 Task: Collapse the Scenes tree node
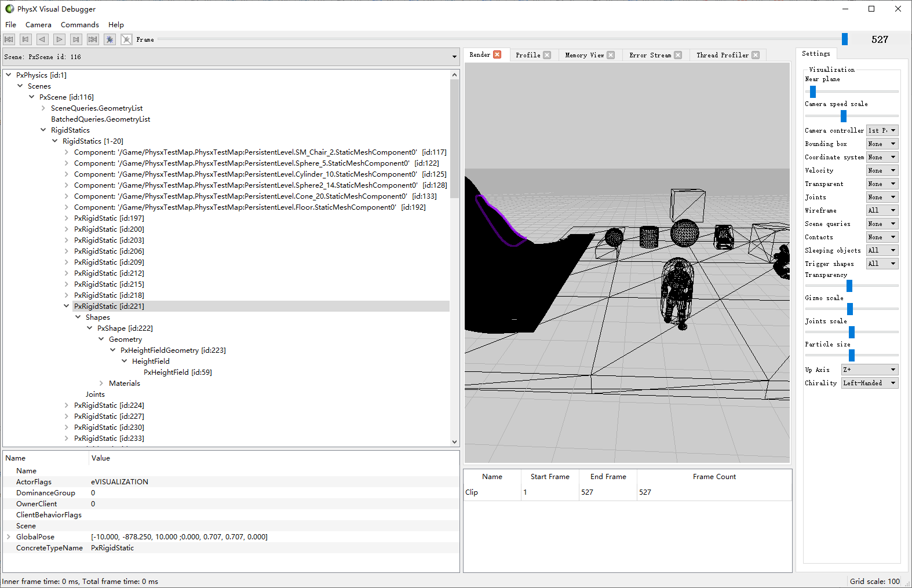coord(20,86)
